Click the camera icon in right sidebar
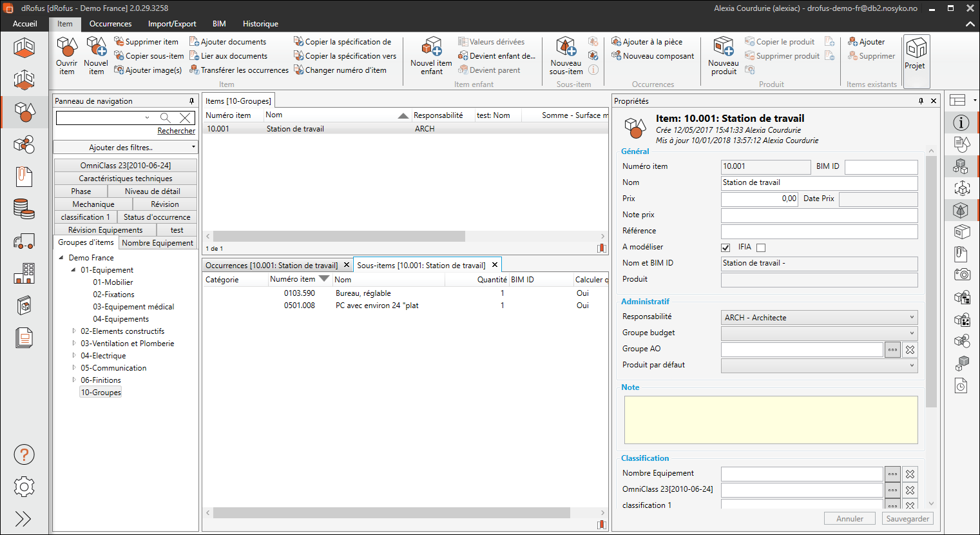This screenshot has width=980, height=535. 961,275
